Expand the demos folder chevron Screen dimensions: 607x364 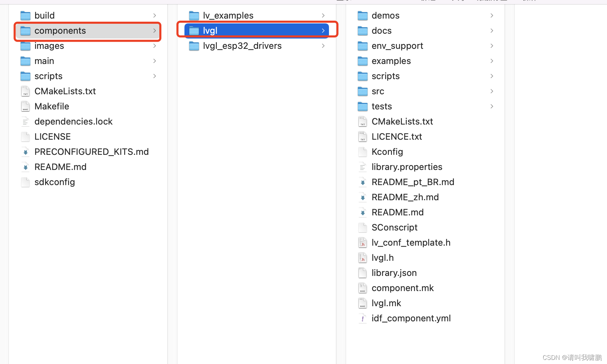coord(492,15)
